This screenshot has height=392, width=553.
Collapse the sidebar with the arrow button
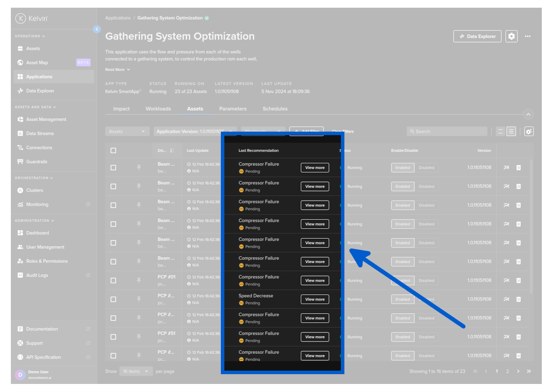coord(97,29)
